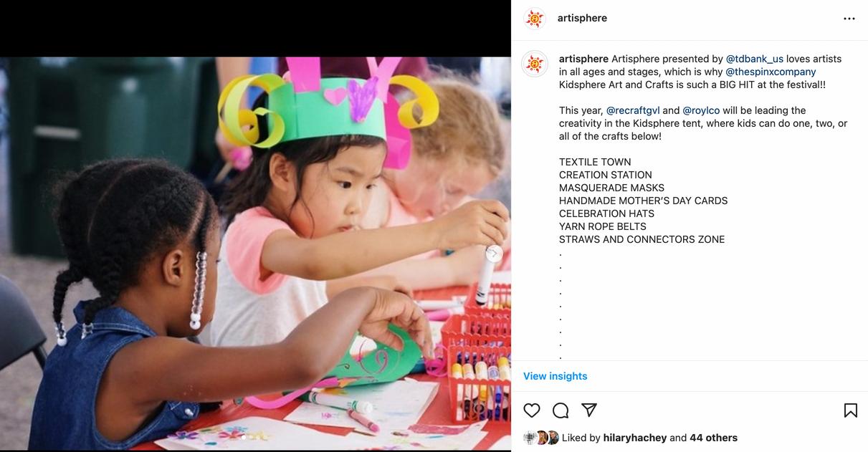Viewport: 868px width, 452px height.
Task: Share post using paper plane icon
Action: 589,410
